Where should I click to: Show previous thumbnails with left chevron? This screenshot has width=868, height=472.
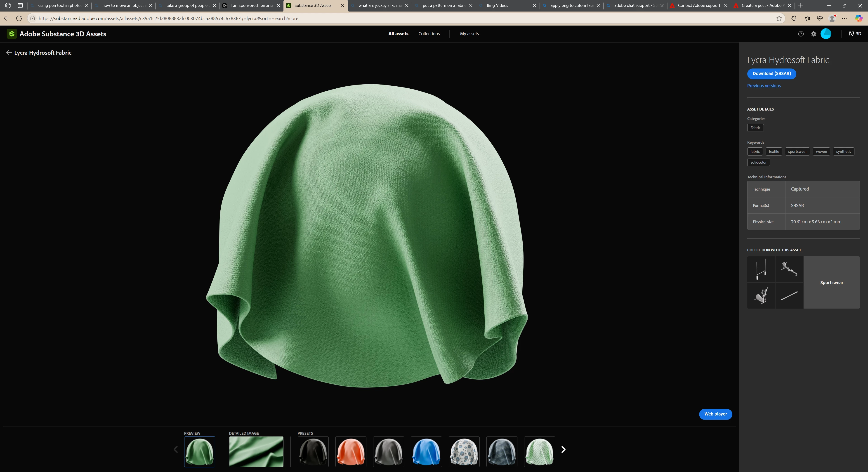tap(176, 449)
